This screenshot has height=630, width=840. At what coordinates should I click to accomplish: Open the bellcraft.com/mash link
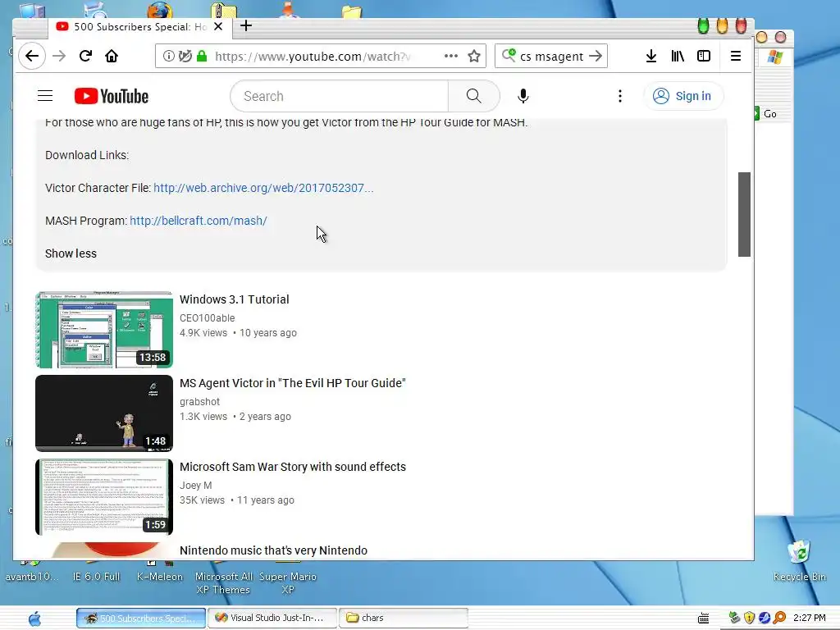coord(199,221)
